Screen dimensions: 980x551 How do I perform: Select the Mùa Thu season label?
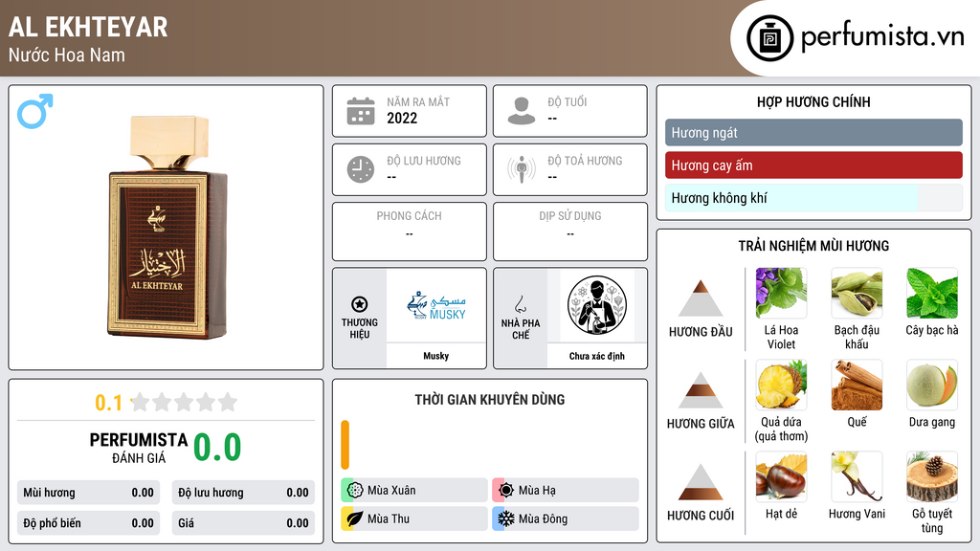pos(389,518)
